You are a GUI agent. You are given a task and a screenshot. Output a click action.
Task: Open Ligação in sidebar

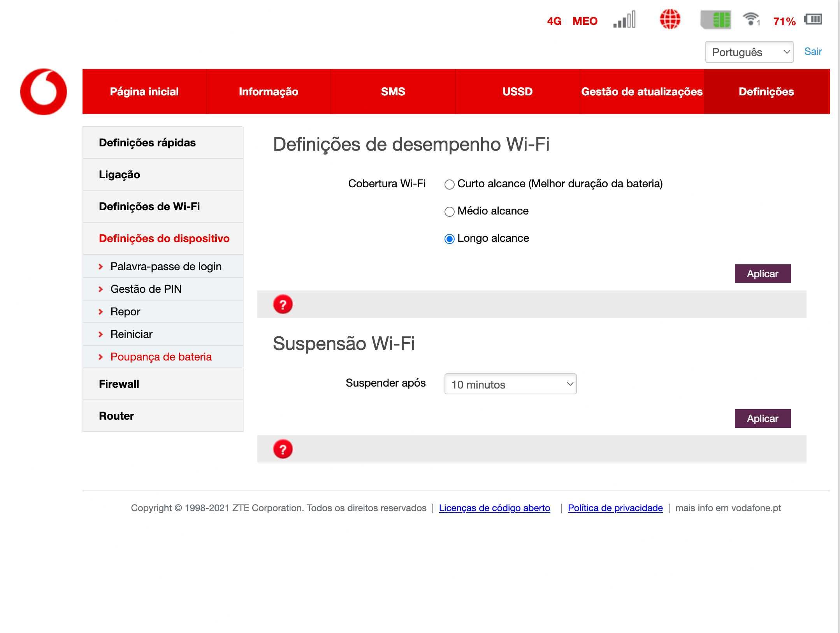point(163,174)
